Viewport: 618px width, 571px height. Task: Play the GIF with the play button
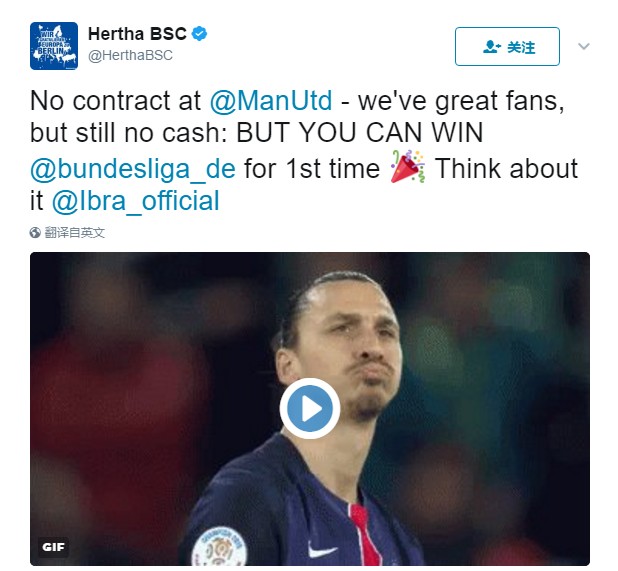[x=310, y=409]
